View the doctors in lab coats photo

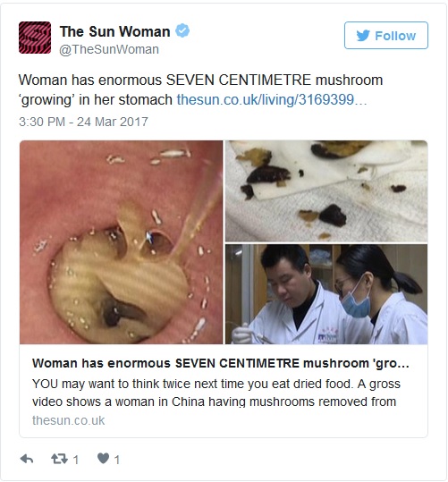click(x=326, y=294)
